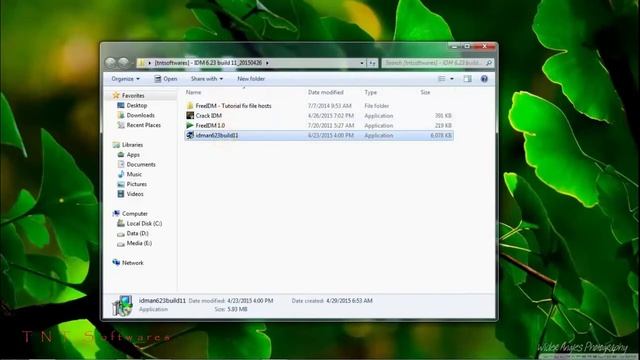Open the Organize menu
This screenshot has height=360, width=640.
click(x=125, y=79)
